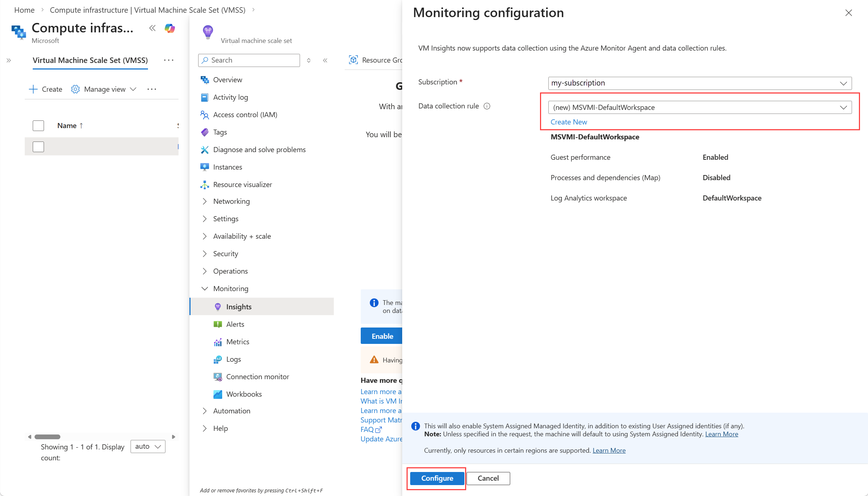Image resolution: width=868 pixels, height=496 pixels.
Task: Click the Logs icon
Action: pos(218,359)
